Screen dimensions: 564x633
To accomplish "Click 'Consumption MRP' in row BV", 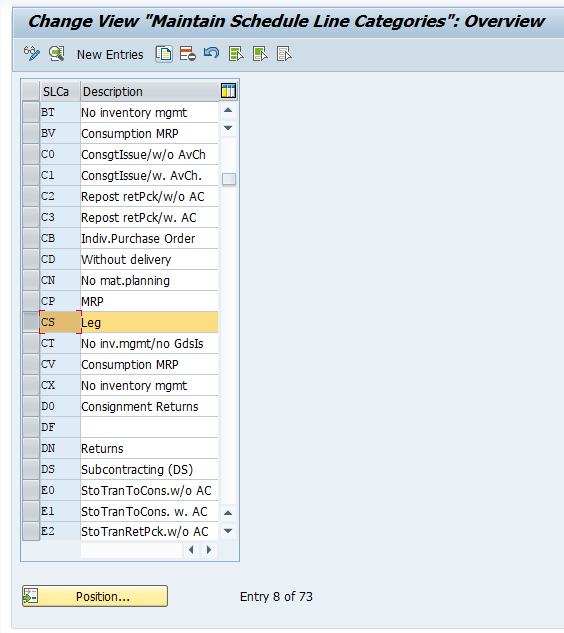I will 149,133.
